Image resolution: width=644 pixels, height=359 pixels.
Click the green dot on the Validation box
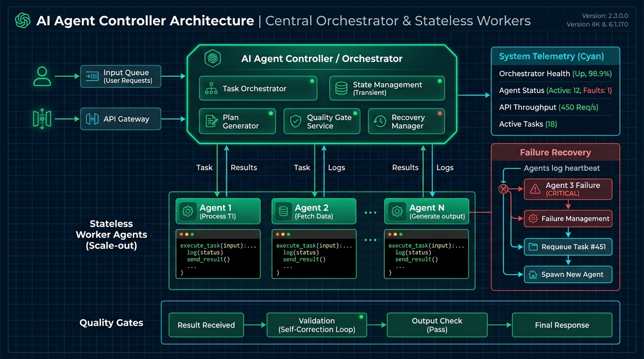click(361, 317)
